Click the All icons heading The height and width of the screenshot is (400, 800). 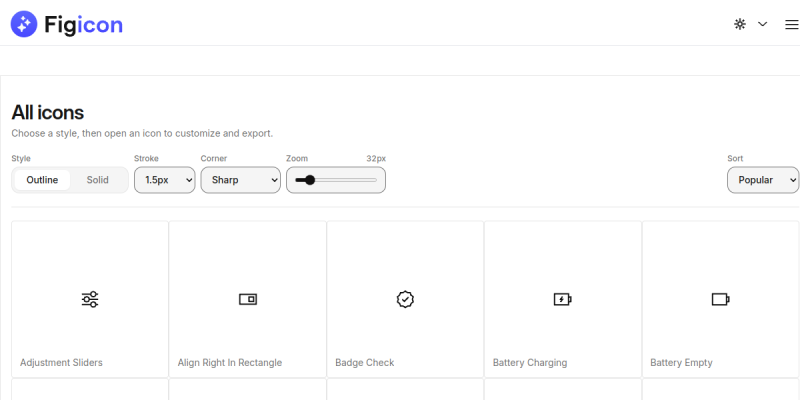[x=47, y=113]
